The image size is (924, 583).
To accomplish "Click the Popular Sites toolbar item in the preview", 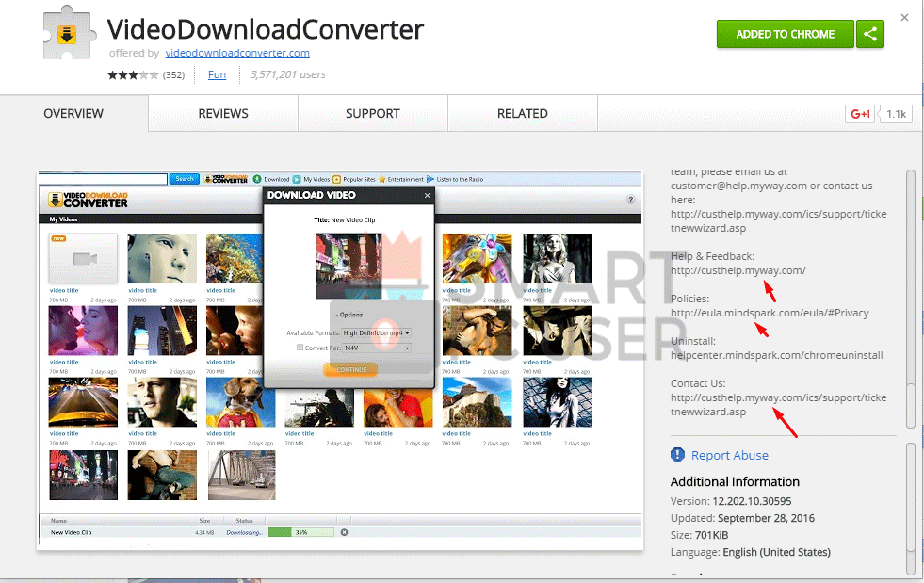I will coord(354,179).
